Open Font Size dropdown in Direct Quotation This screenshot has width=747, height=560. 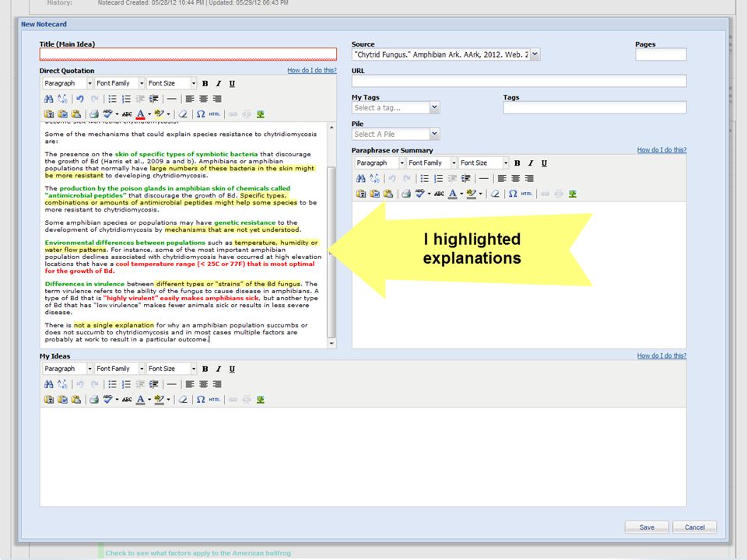171,83
